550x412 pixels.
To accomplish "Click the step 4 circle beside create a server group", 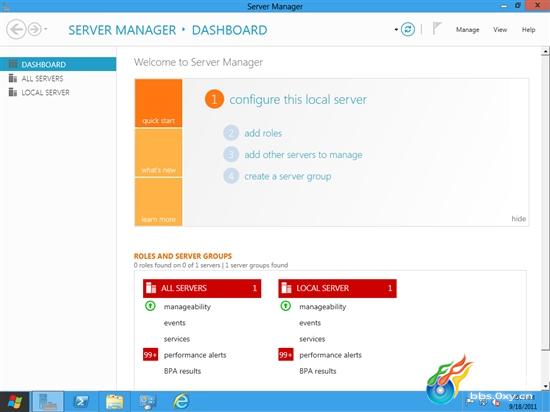I will (x=231, y=176).
